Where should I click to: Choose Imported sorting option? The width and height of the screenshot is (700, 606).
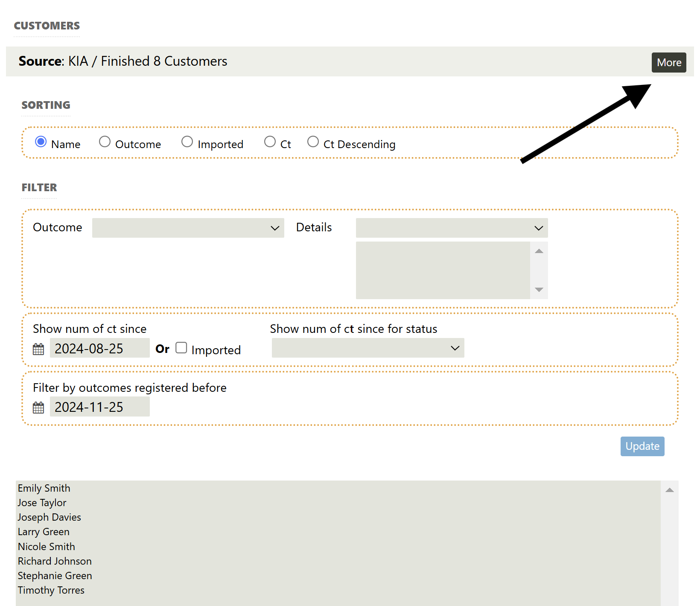click(187, 142)
